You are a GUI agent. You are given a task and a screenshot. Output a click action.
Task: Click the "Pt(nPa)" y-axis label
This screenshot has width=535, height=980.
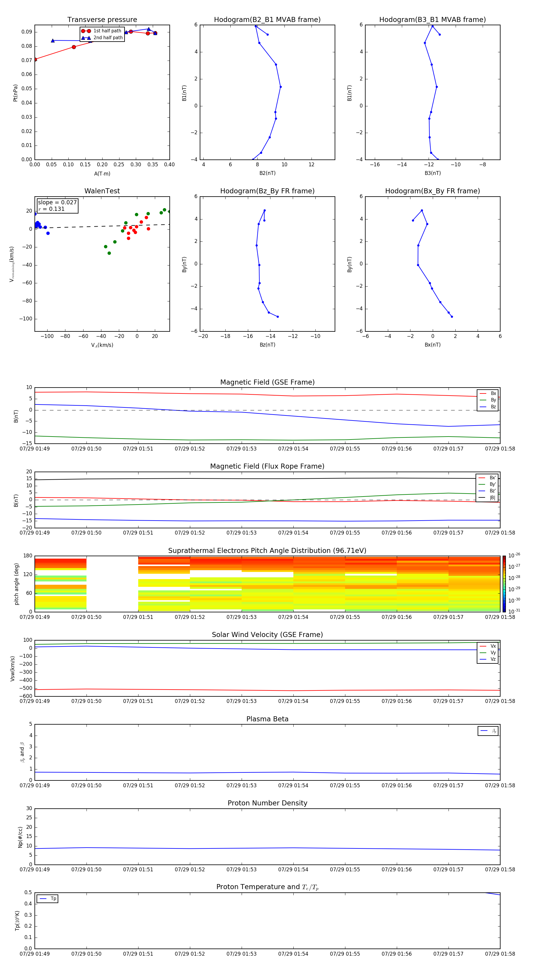(15, 93)
